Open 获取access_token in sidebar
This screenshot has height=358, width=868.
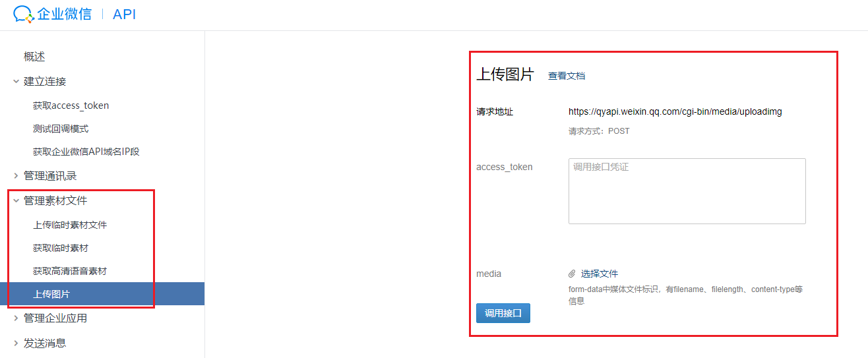pyautogui.click(x=71, y=105)
